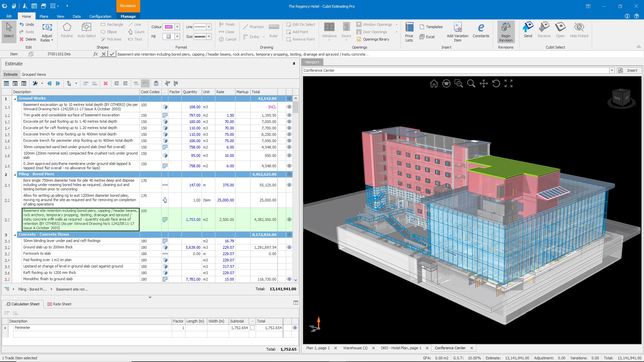Click the viewport Insert button
644x362 pixels.
[x=629, y=70]
